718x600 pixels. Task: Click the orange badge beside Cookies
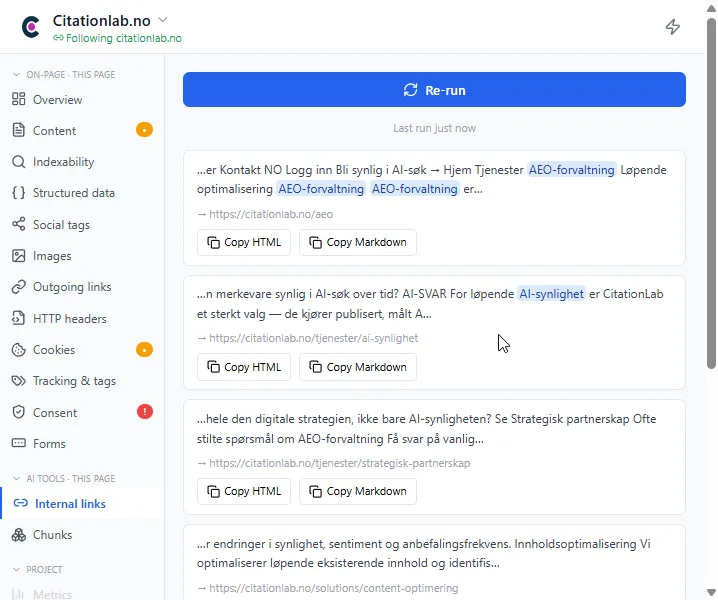[x=144, y=350]
